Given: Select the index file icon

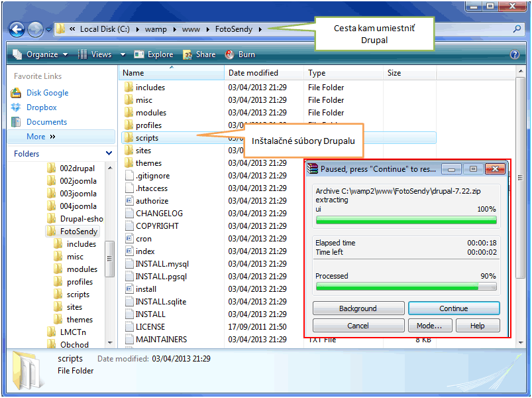Looking at the screenshot, I should [x=129, y=251].
